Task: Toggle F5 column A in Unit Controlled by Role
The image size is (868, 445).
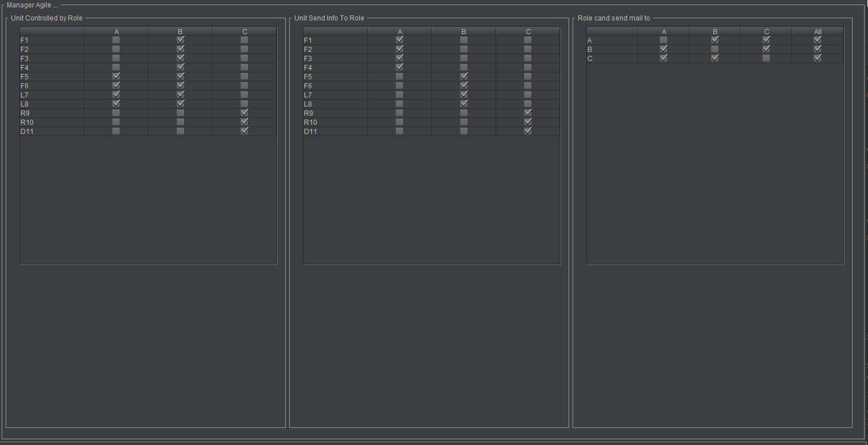Action: (x=116, y=77)
